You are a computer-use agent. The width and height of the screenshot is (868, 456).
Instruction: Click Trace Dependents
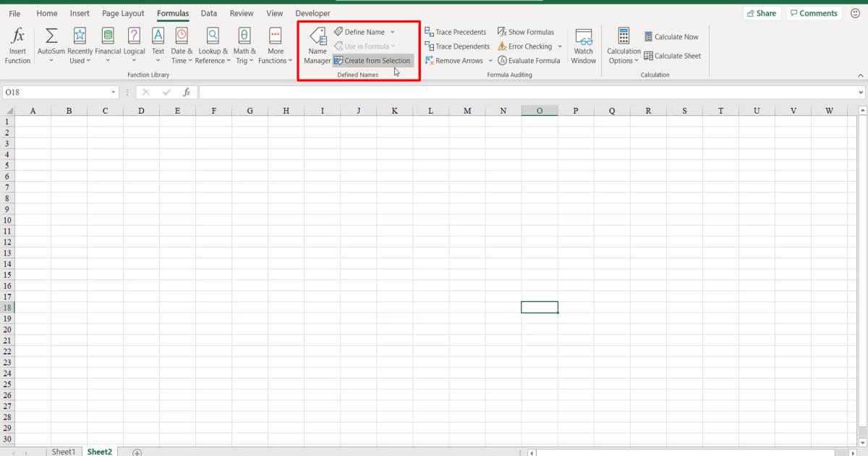coord(456,46)
